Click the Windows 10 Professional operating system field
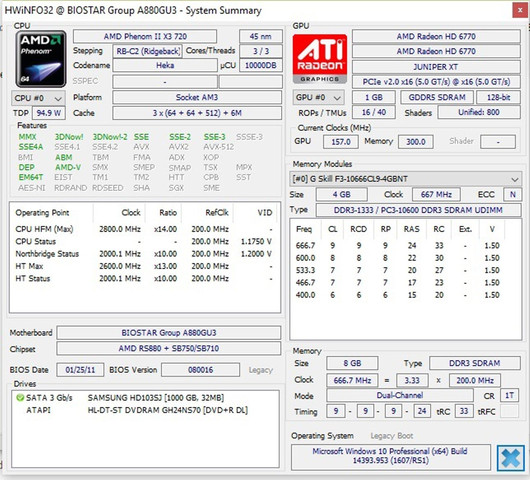 click(x=390, y=457)
